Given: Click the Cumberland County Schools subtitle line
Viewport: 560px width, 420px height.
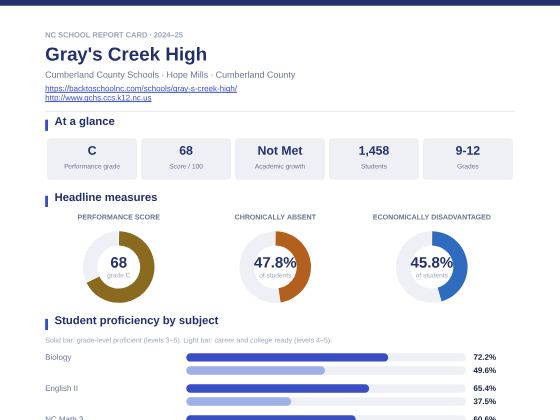Looking at the screenshot, I should pyautogui.click(x=170, y=75).
